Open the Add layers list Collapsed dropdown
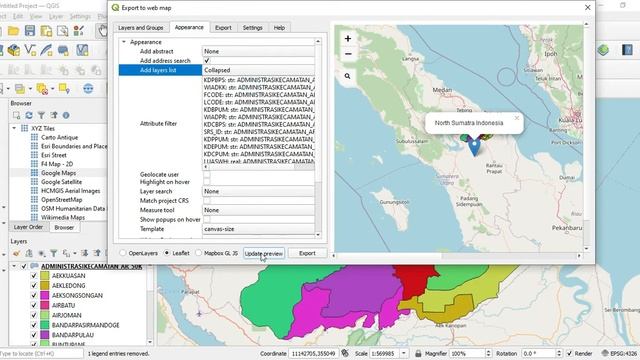The image size is (640, 360). point(258,70)
